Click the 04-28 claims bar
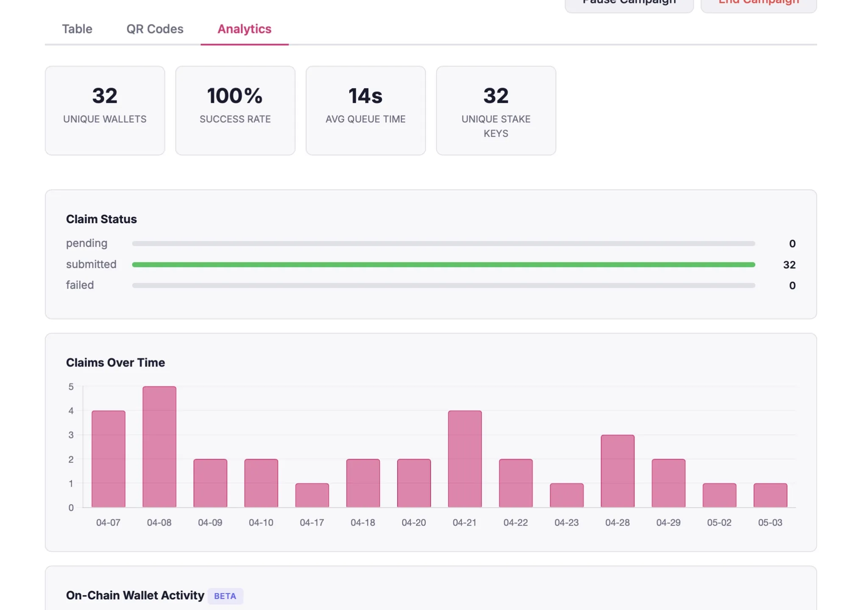Screen dimensions: 868x610 tap(618, 471)
